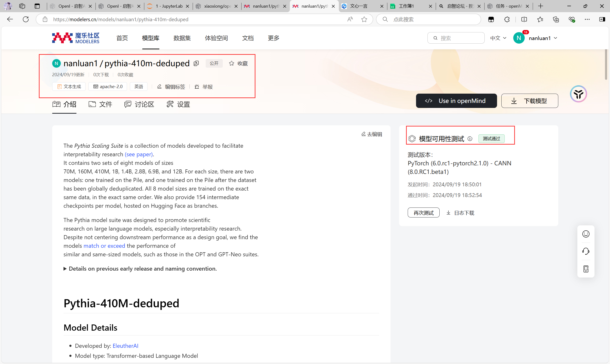This screenshot has width=610, height=364.
Task: Click the star 收藏 button
Action: pos(239,64)
